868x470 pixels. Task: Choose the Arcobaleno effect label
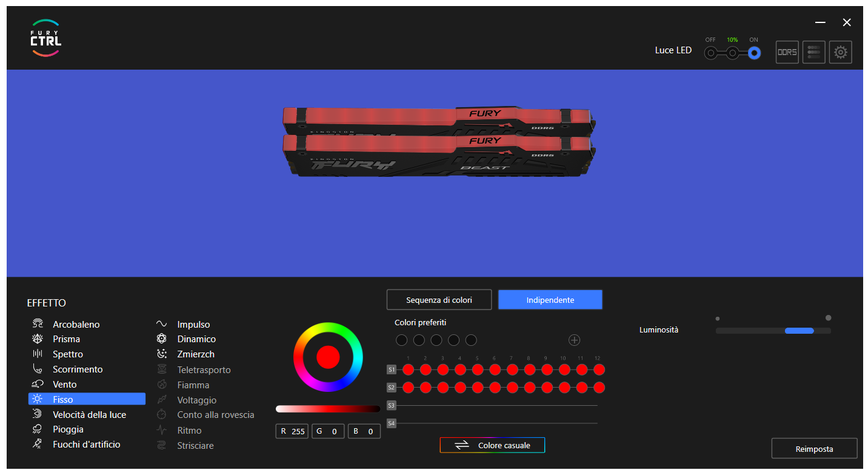(76, 325)
